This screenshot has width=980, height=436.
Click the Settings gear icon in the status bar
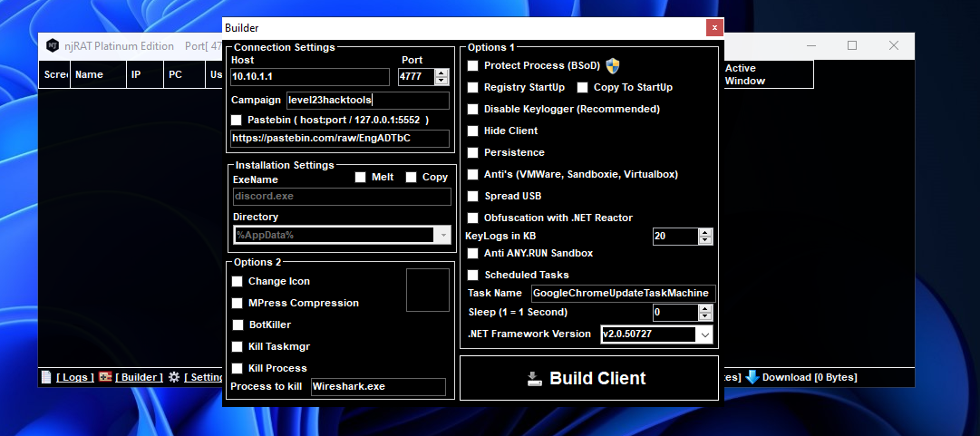point(174,377)
